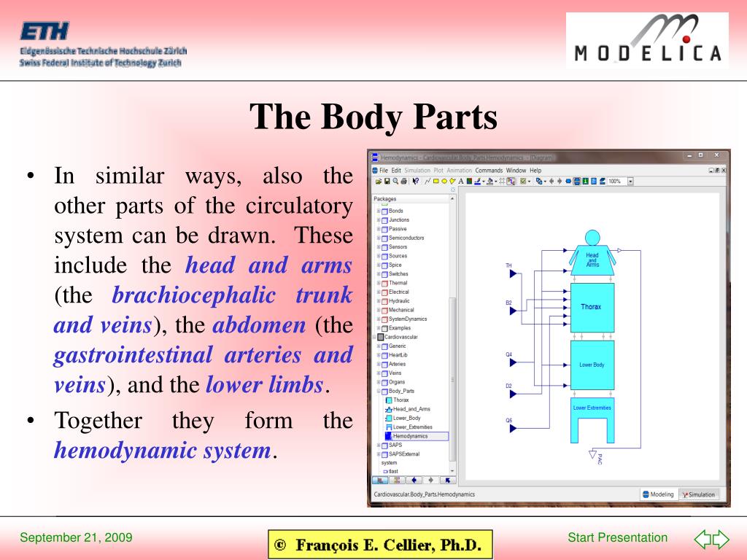
Task: Switch to Modelica Text layer
Action: (594, 181)
